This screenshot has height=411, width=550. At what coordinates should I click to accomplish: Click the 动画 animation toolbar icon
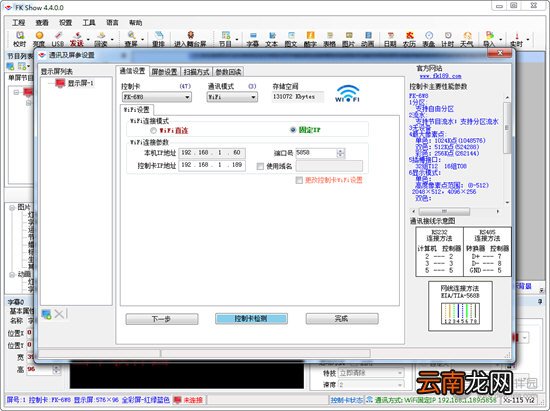click(x=368, y=39)
